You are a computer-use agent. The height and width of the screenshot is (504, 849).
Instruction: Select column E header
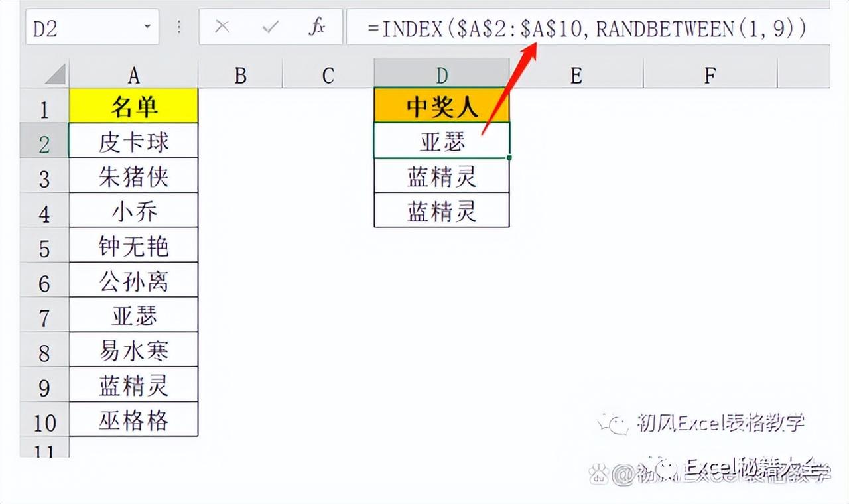[576, 76]
